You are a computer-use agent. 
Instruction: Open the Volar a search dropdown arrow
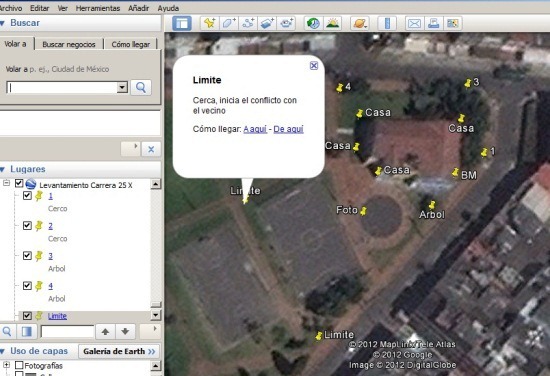pos(122,87)
